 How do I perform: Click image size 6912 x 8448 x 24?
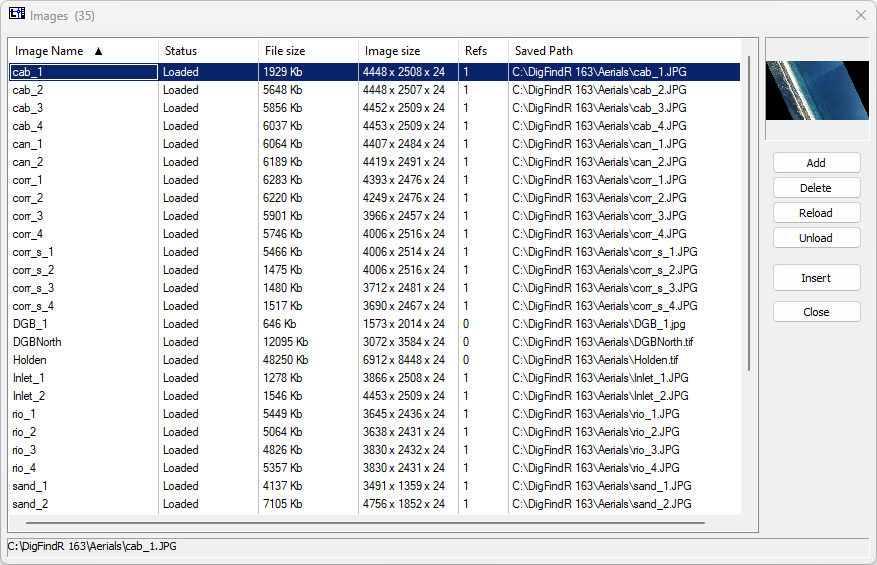[404, 360]
